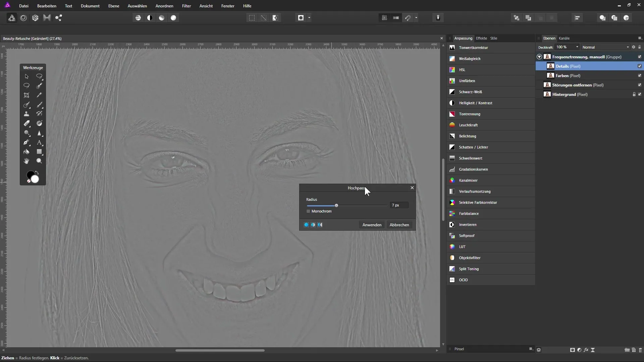Select the Paint Brush tool
This screenshot has width=644, height=362.
tap(39, 105)
